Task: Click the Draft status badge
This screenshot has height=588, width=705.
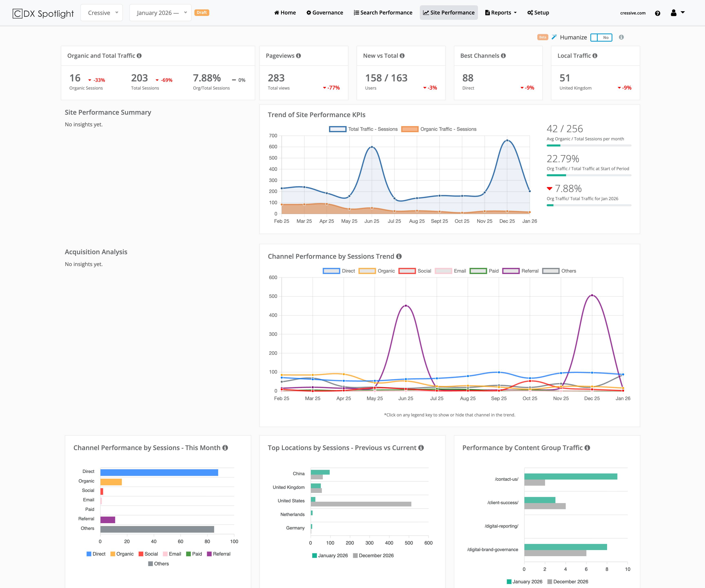Action: coord(202,12)
